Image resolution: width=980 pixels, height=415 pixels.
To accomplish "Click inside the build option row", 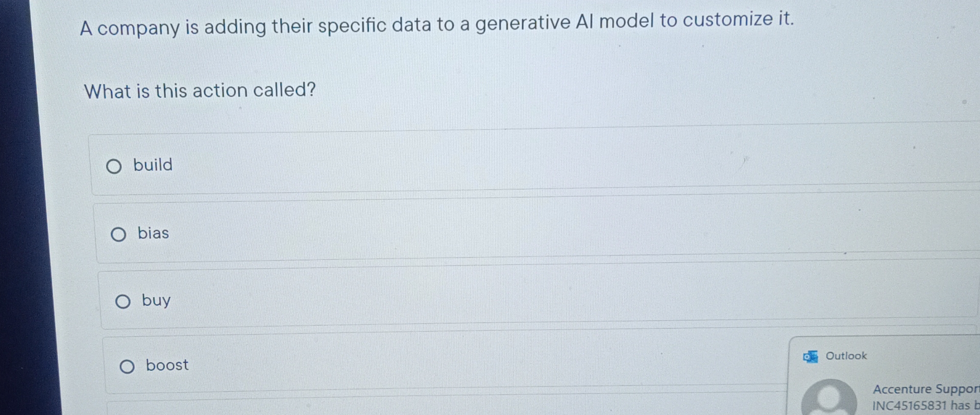I will coord(357,165).
